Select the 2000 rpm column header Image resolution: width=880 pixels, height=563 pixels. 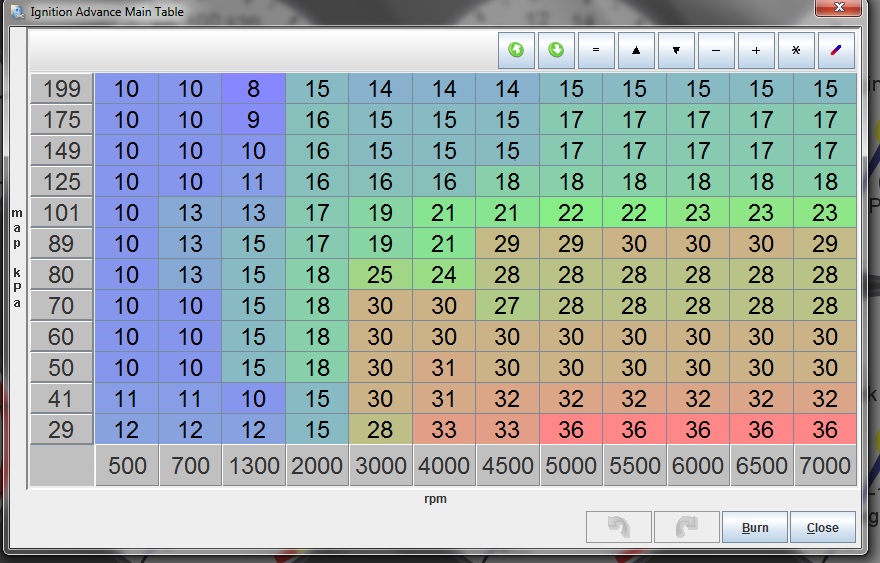click(317, 465)
